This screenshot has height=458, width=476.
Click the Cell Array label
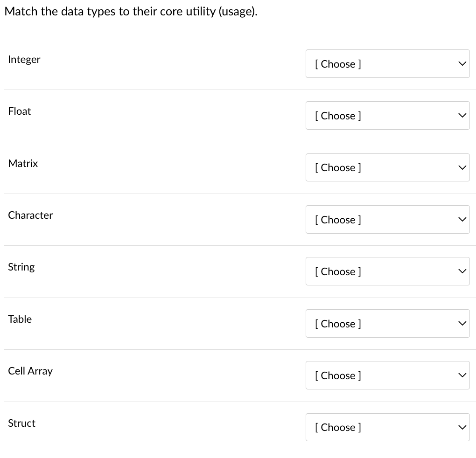click(x=30, y=371)
